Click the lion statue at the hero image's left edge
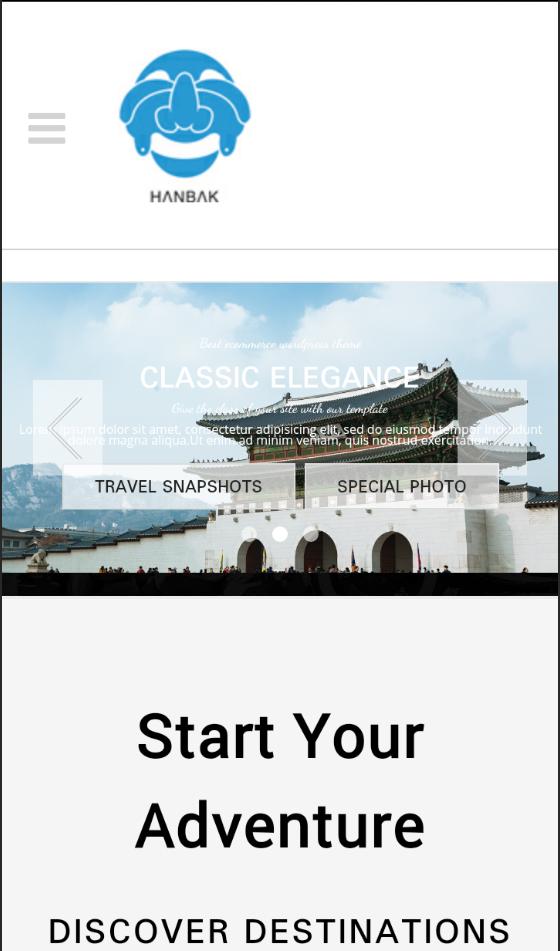This screenshot has width=560, height=951. click(38, 560)
